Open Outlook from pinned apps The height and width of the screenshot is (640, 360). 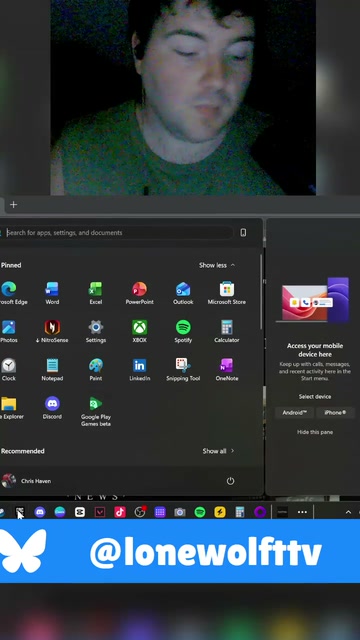pos(183,293)
